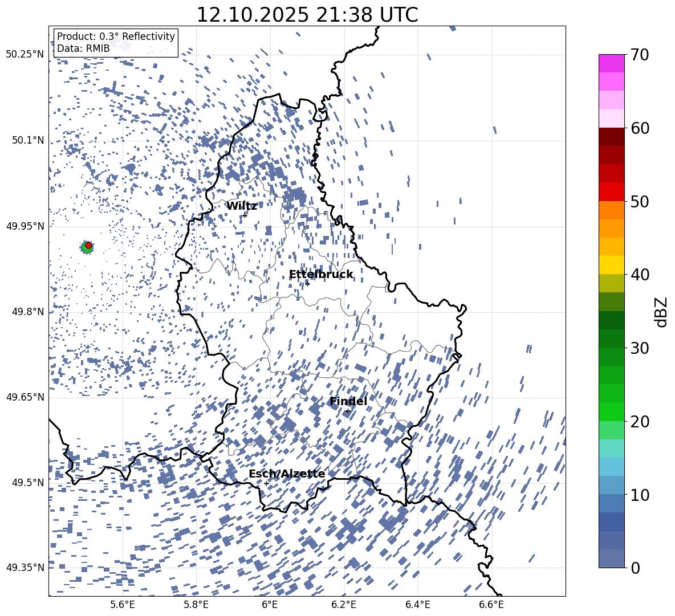
Task: Click the Wiltz location cross marker
Action: point(245,215)
